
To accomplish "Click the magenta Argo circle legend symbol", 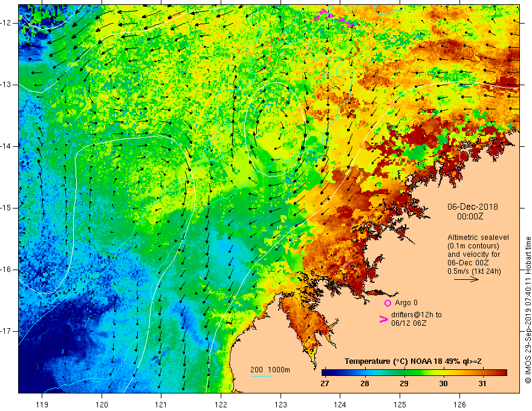I will tap(388, 303).
